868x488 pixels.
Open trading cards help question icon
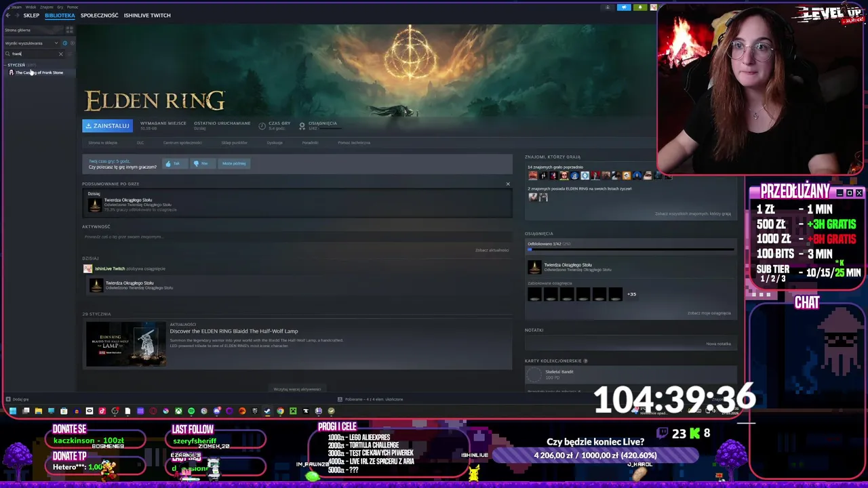[x=585, y=361]
